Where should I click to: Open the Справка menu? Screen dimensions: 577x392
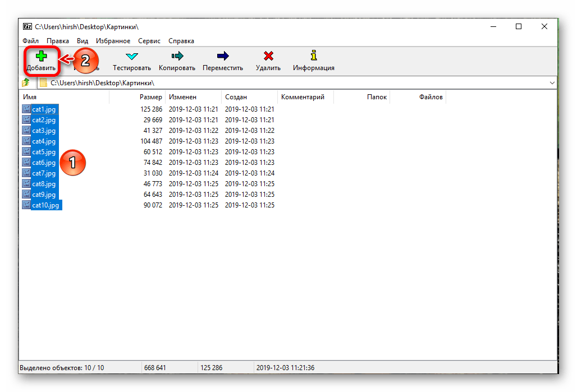[181, 41]
